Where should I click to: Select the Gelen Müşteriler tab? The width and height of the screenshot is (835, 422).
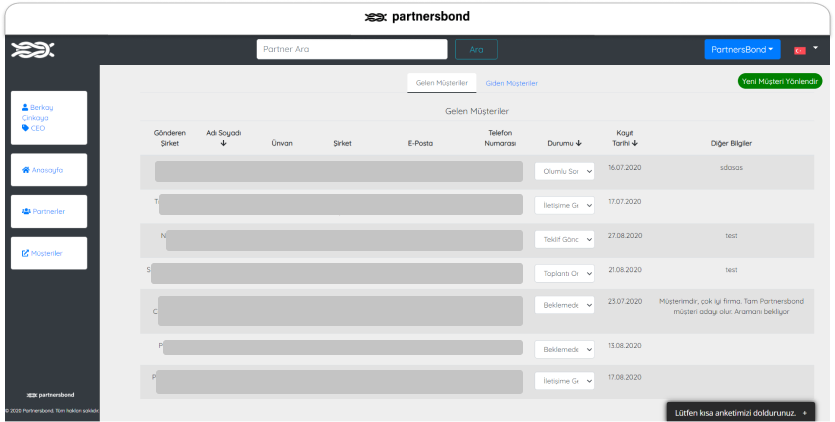pyautogui.click(x=441, y=83)
